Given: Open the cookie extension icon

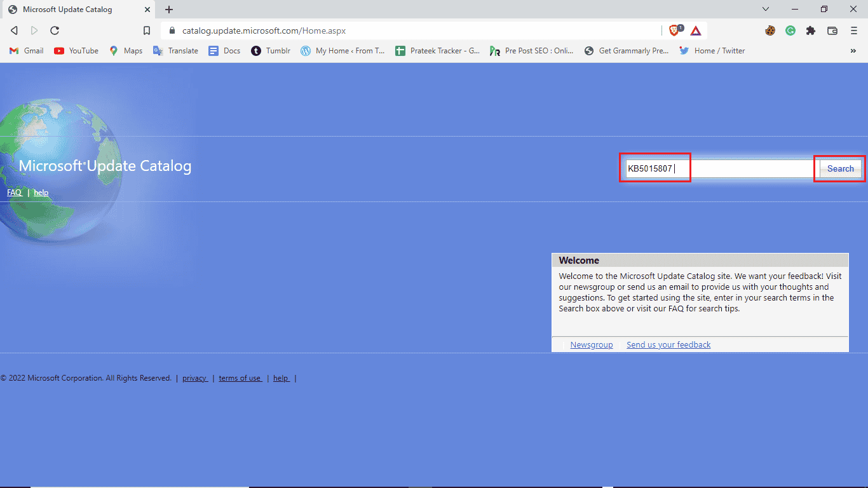Looking at the screenshot, I should pyautogui.click(x=770, y=30).
